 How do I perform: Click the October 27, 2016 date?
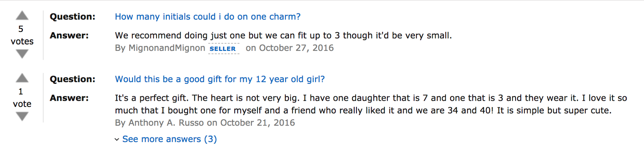pos(296,48)
